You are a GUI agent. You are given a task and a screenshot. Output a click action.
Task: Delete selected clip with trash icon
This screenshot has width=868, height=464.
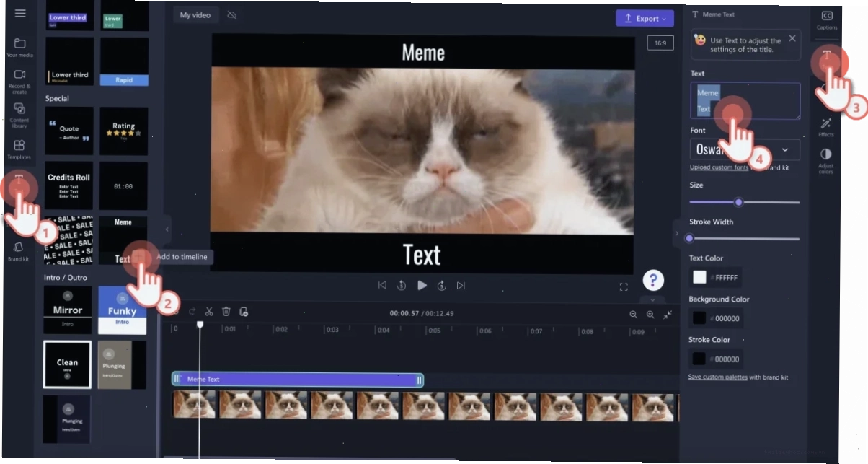[x=226, y=312]
